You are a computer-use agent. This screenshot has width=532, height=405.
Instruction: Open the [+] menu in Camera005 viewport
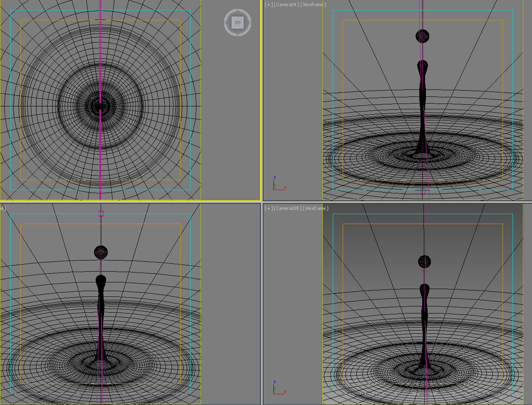269,208
